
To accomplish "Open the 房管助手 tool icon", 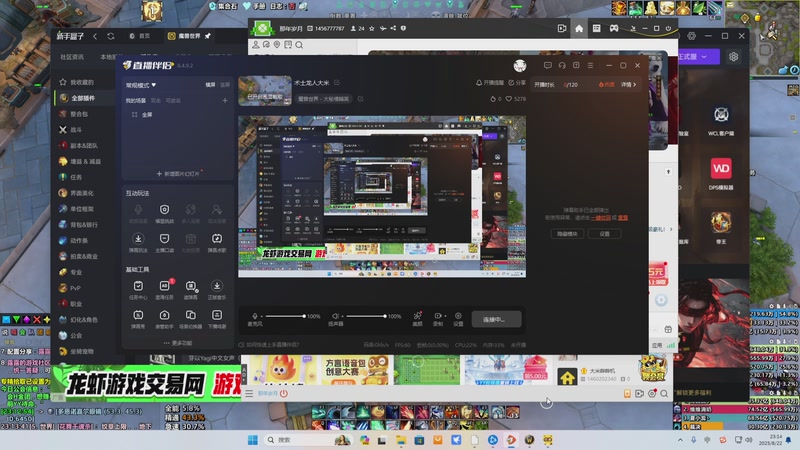I will click(x=164, y=315).
